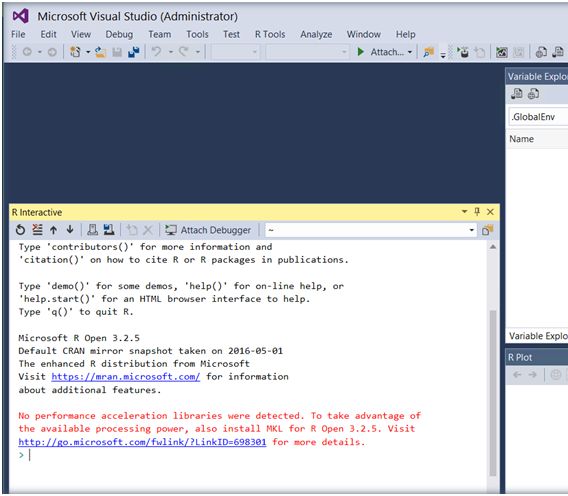Click the second icon in Variable Explorer toolbar

tap(533, 94)
